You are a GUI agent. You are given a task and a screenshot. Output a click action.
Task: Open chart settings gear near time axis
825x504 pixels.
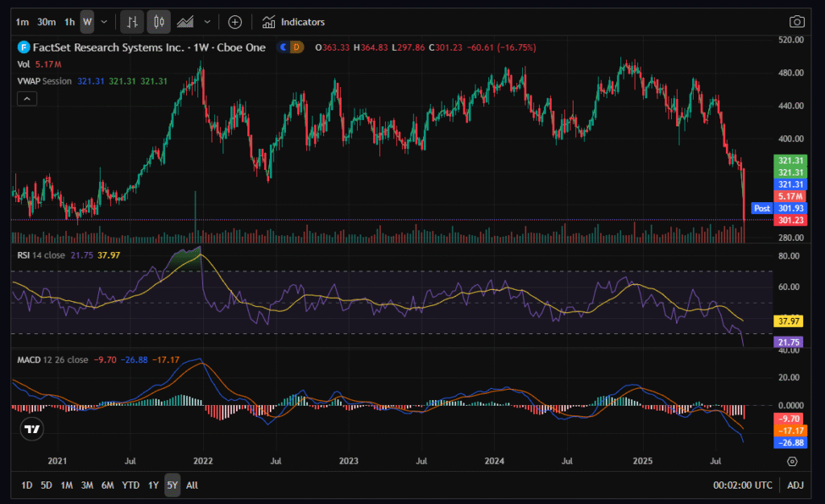(792, 461)
